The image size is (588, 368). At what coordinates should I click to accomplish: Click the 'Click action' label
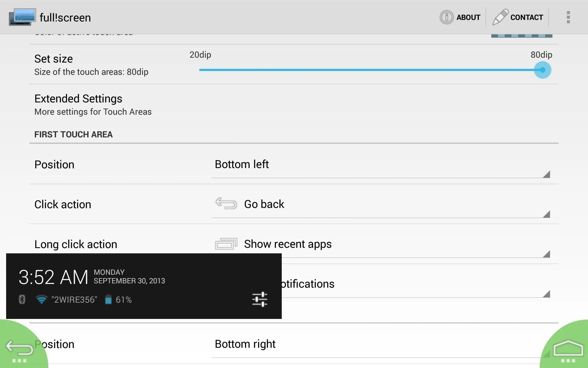(x=63, y=204)
